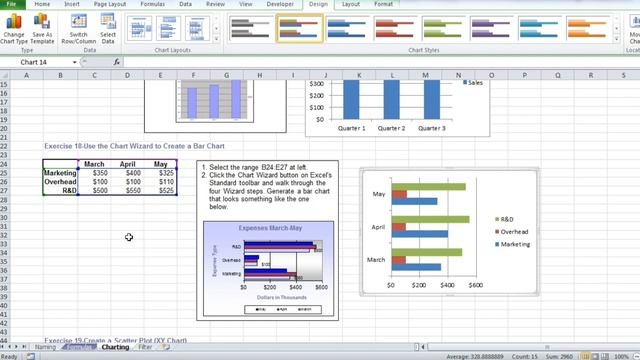Click the $110 cell in Overhead row
Screen dimensions: 640x360
(x=160, y=182)
